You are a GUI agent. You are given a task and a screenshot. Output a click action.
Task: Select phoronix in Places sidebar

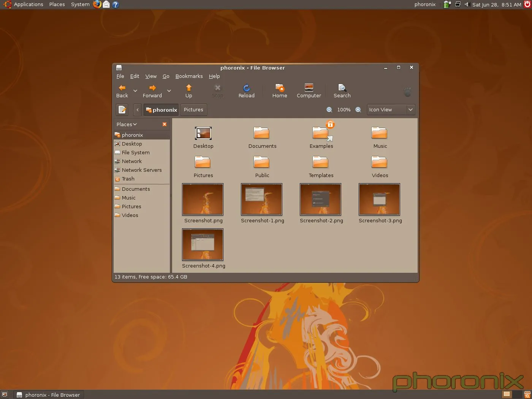click(x=141, y=135)
